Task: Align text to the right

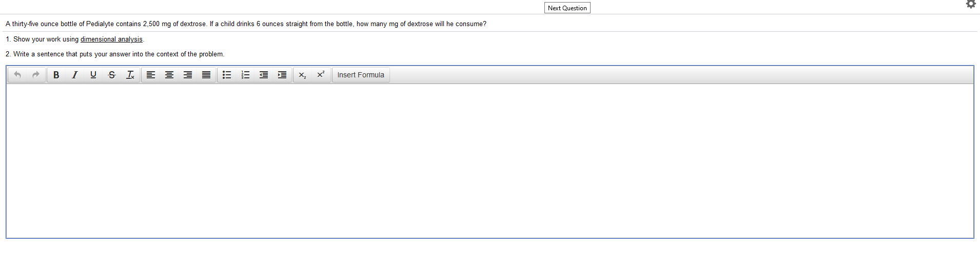Action: pos(188,75)
